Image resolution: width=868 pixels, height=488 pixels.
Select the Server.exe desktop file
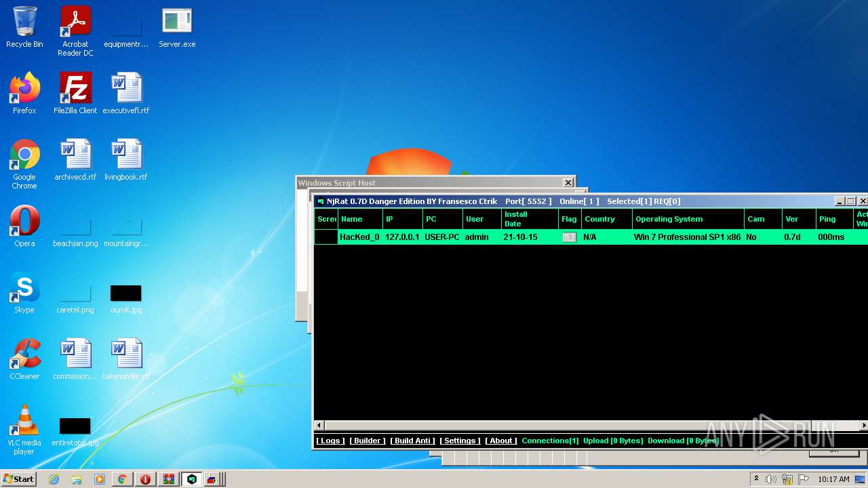coord(177,27)
